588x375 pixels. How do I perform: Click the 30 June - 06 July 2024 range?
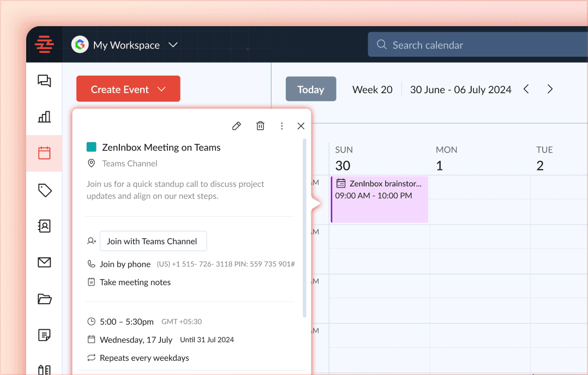coord(460,89)
